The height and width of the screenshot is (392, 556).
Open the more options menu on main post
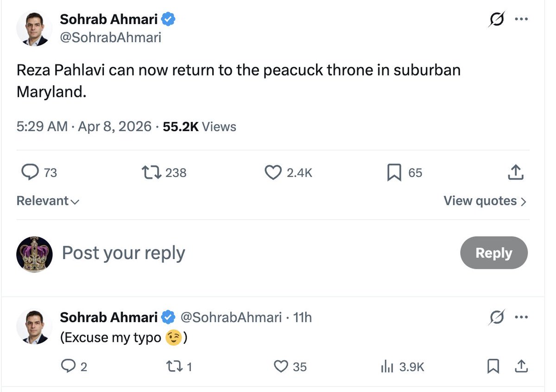tap(521, 19)
